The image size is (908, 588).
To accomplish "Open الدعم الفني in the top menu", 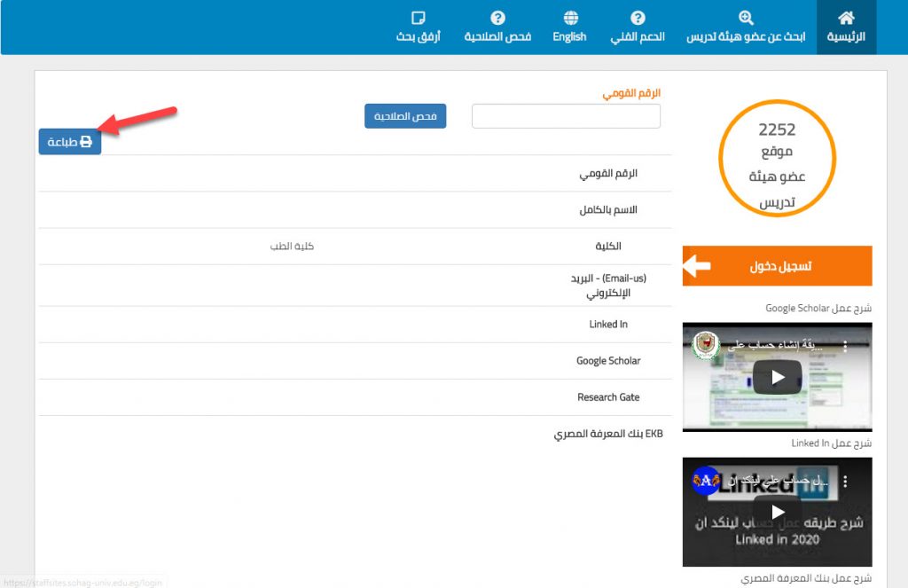I will click(x=638, y=36).
